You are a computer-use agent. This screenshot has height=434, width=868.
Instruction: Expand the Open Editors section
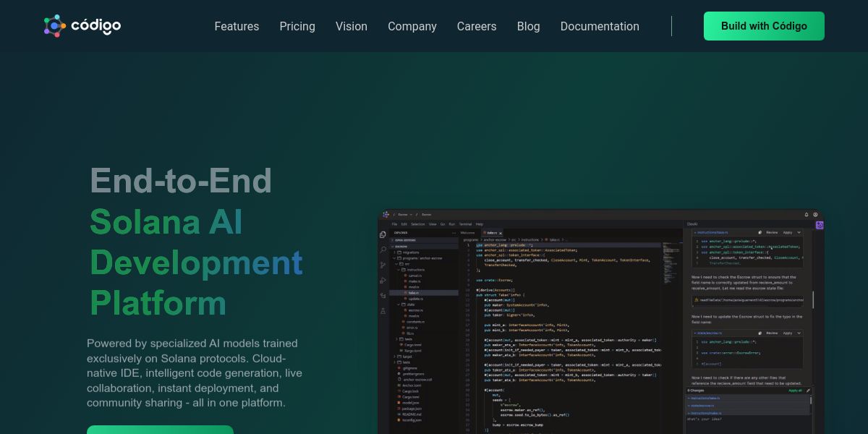click(424, 240)
